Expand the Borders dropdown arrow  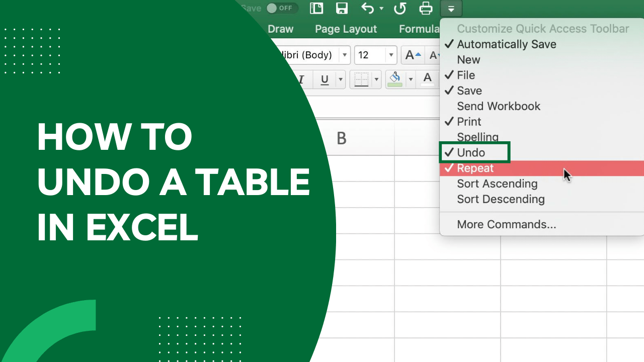point(376,79)
